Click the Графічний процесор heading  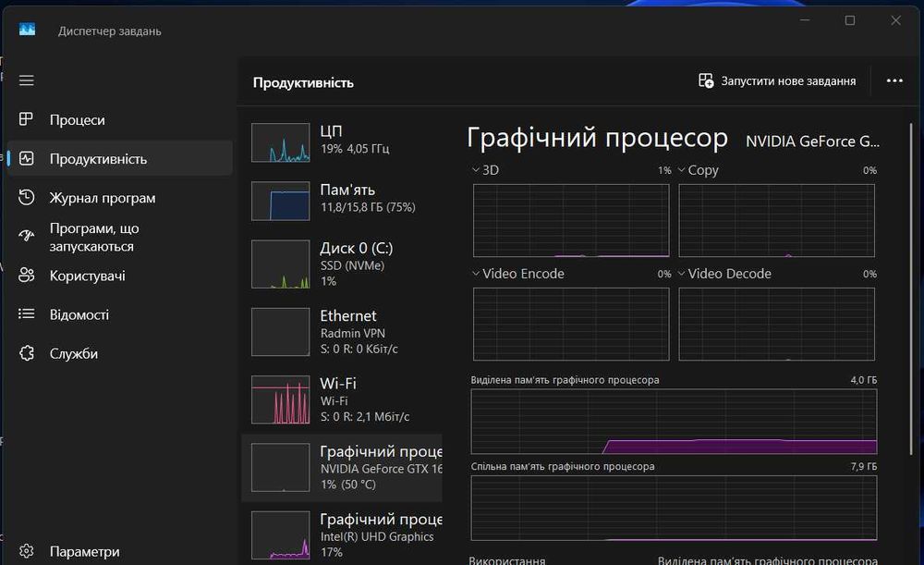coord(598,138)
